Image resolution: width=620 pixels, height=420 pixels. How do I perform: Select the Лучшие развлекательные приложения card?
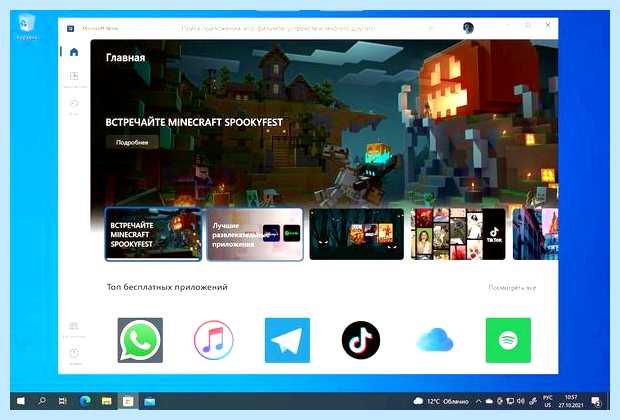[255, 235]
